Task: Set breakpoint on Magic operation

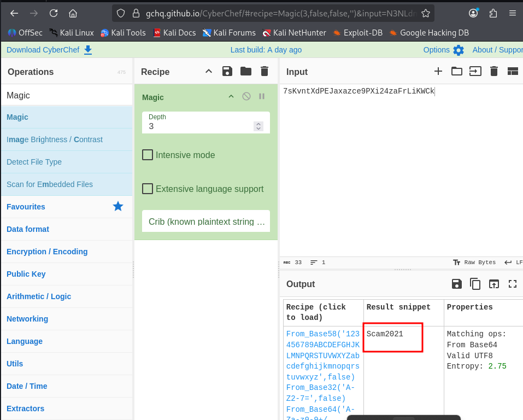Action: coord(262,96)
